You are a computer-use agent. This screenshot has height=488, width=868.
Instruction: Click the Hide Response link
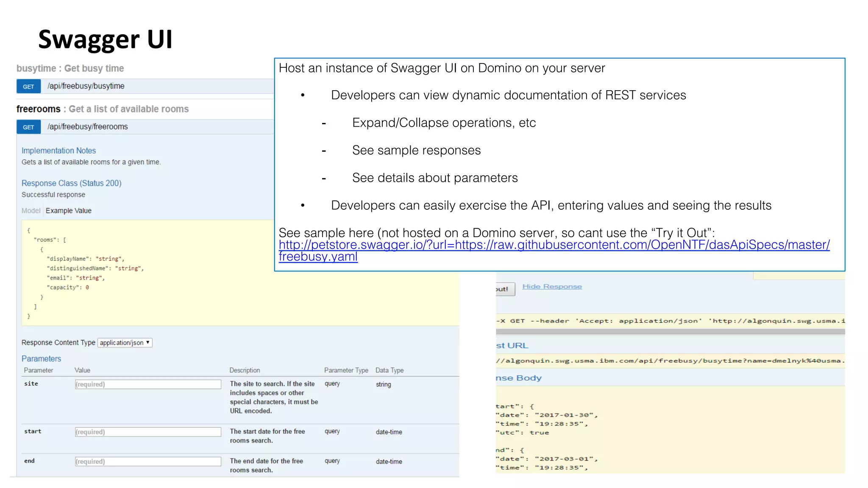(x=552, y=287)
